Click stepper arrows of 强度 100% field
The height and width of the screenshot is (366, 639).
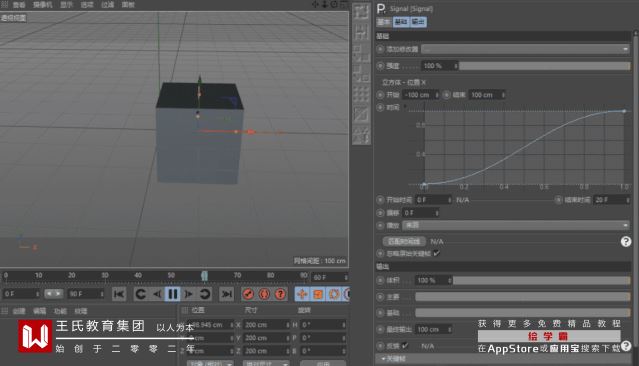click(456, 66)
